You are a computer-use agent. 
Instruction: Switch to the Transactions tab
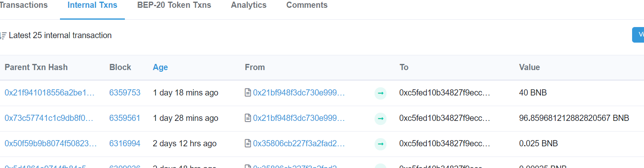tap(24, 5)
